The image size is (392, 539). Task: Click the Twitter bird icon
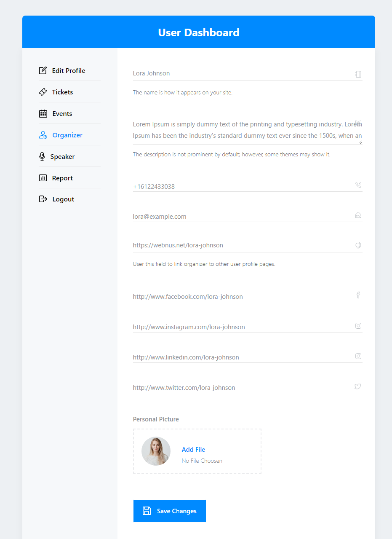(x=358, y=386)
